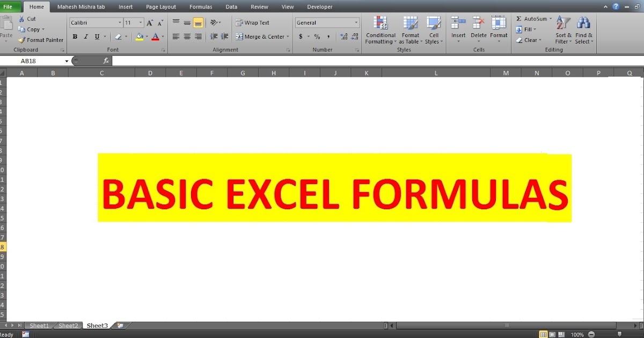This screenshot has width=644, height=338.
Task: Switch to the Sheet1 worksheet tab
Action: [x=39, y=325]
